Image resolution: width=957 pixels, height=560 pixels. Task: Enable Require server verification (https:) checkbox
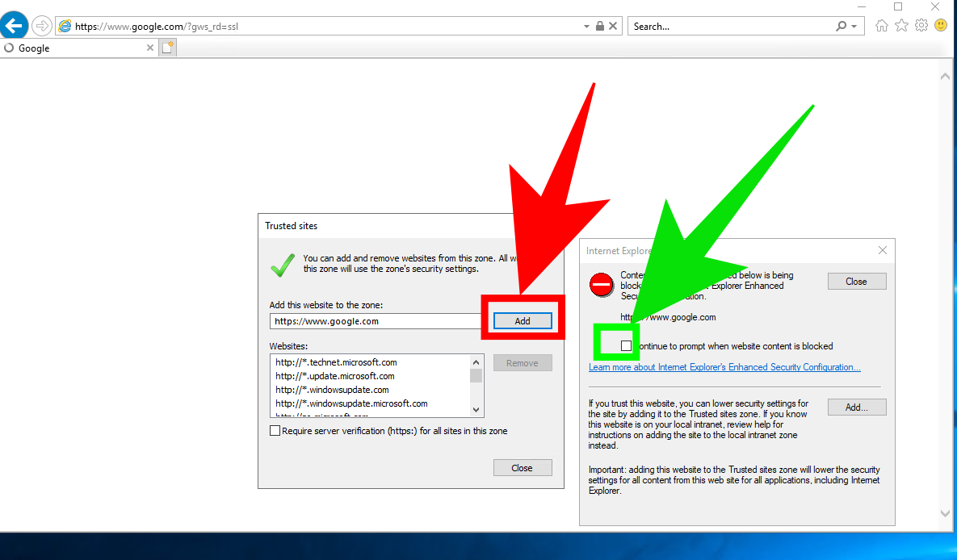[275, 431]
